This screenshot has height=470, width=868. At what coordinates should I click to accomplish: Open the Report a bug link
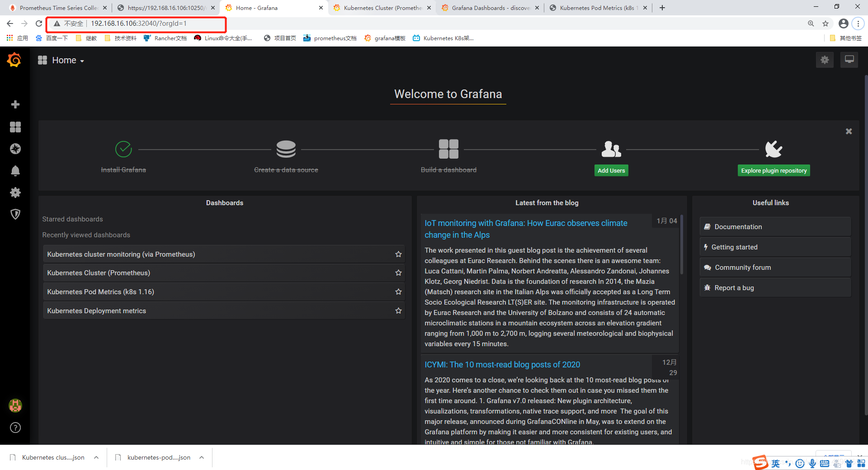click(x=775, y=288)
